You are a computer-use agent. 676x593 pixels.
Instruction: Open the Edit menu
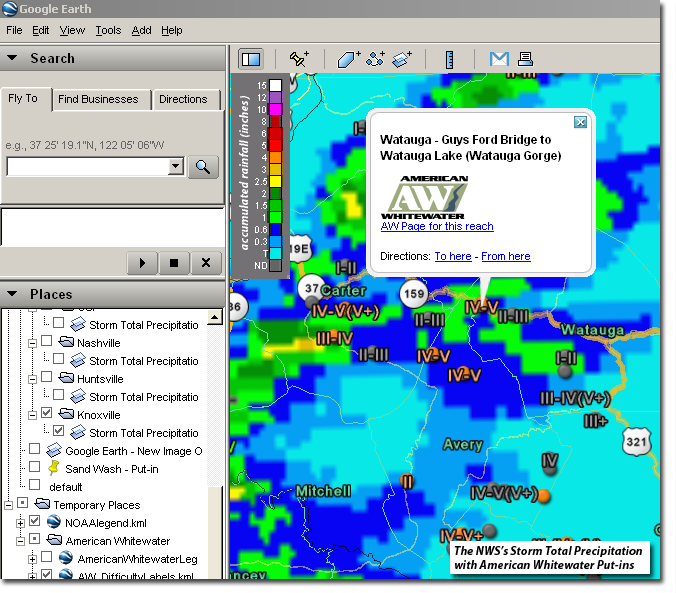click(x=41, y=30)
